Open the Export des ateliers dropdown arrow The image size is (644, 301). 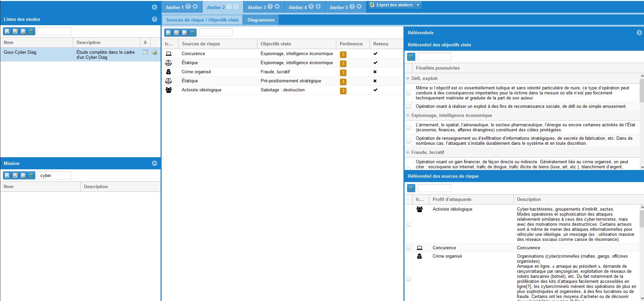[x=418, y=5]
